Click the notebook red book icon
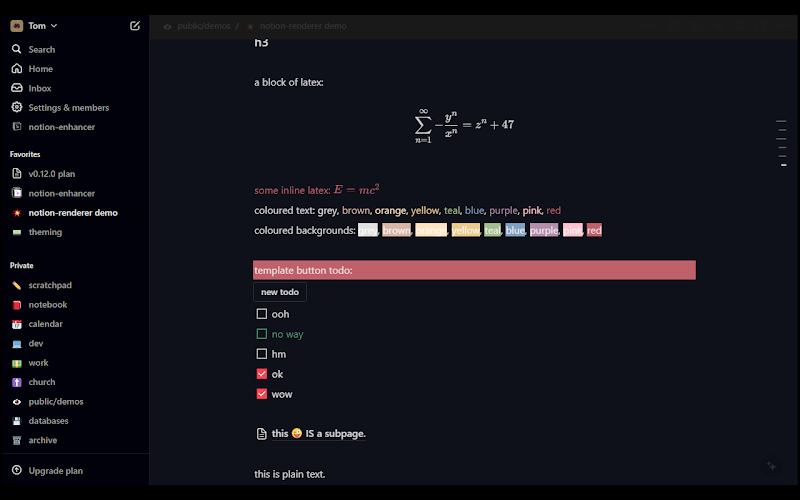This screenshot has width=800, height=500. coord(17,305)
